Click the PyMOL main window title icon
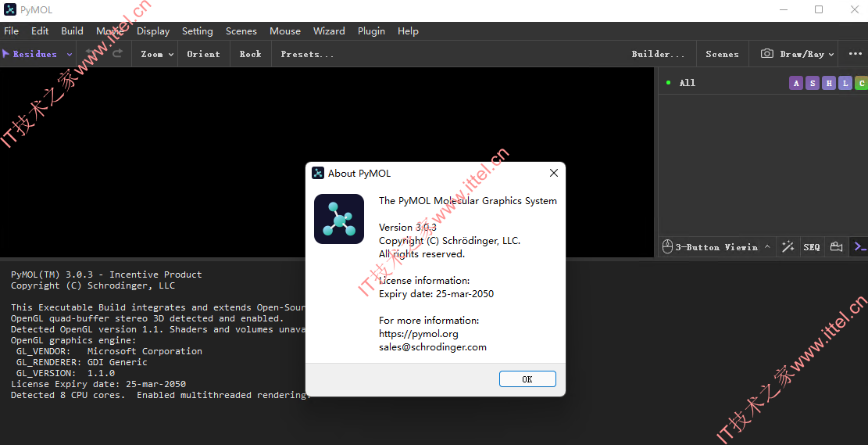Viewport: 868px width, 445px height. click(10, 9)
